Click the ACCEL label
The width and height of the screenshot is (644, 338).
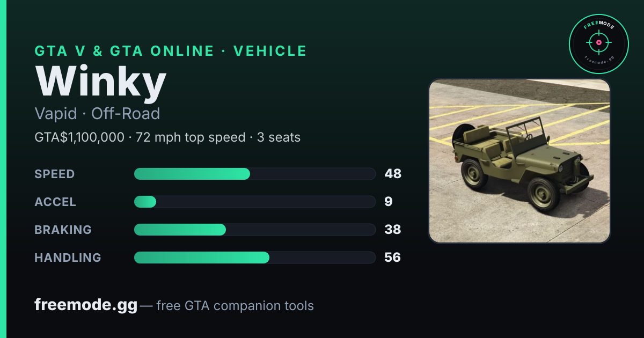[55, 202]
